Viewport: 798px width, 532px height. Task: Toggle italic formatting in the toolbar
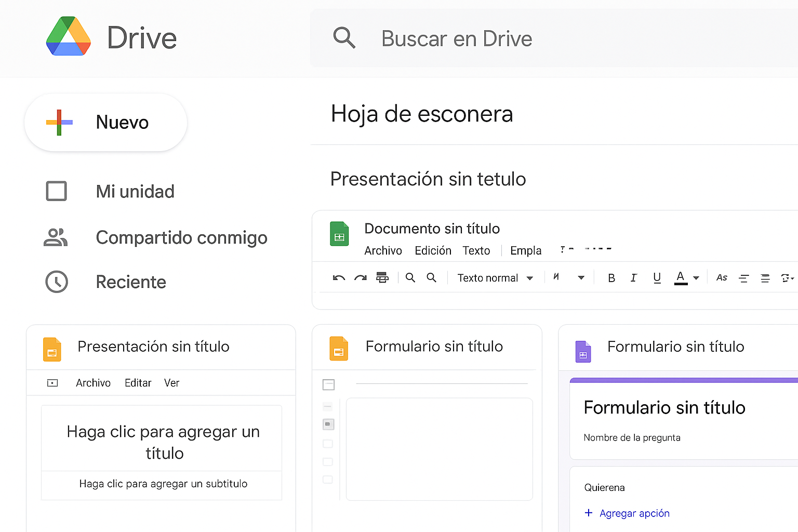pyautogui.click(x=633, y=278)
